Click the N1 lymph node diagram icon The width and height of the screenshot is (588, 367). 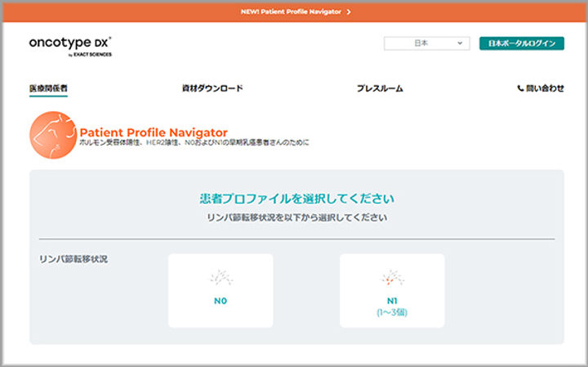pos(392,278)
